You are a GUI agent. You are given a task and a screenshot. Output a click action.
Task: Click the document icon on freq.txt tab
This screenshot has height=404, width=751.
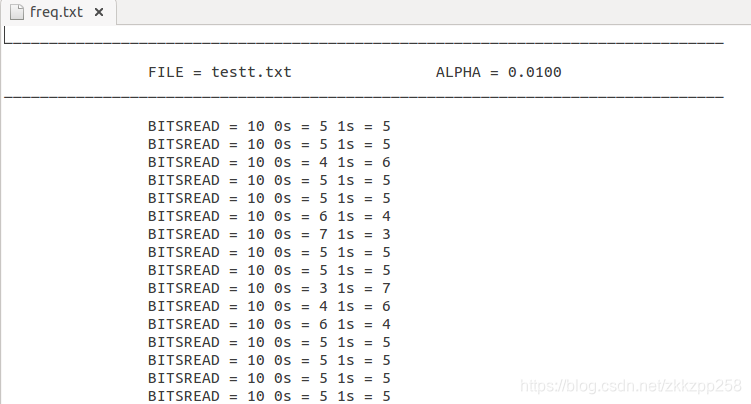17,12
